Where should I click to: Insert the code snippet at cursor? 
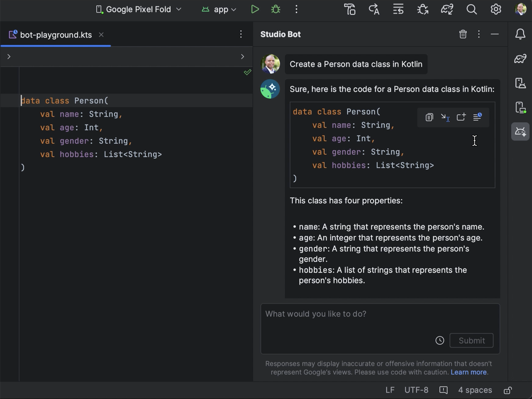[x=445, y=117]
